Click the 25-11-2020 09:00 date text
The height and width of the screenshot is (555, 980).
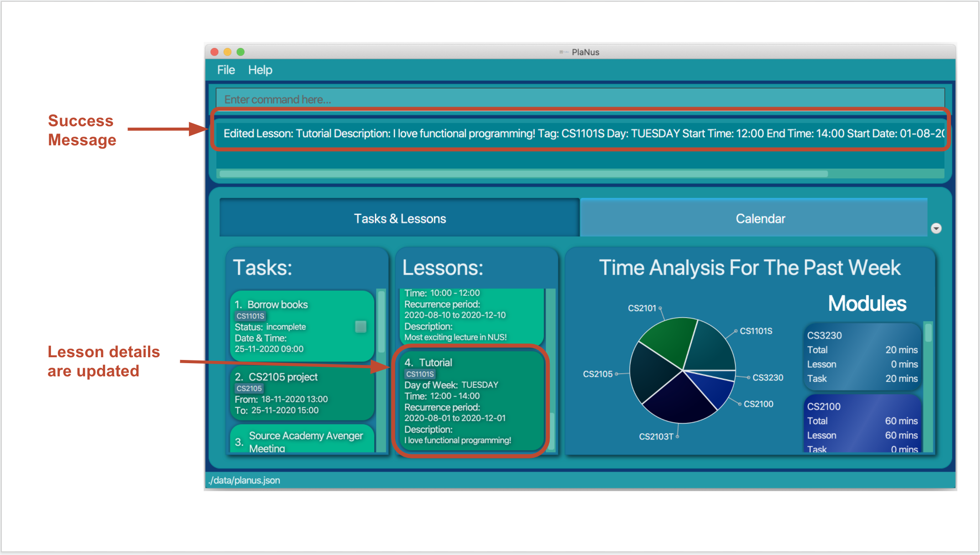269,349
